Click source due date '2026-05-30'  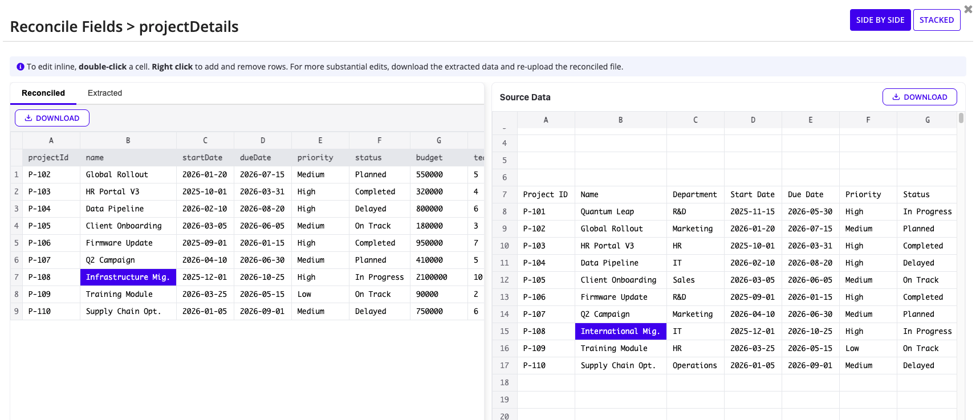811,211
